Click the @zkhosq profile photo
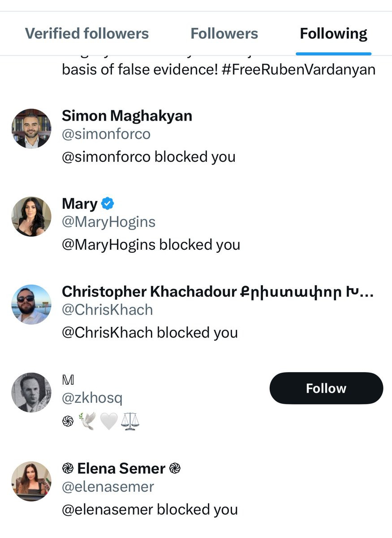 (31, 392)
